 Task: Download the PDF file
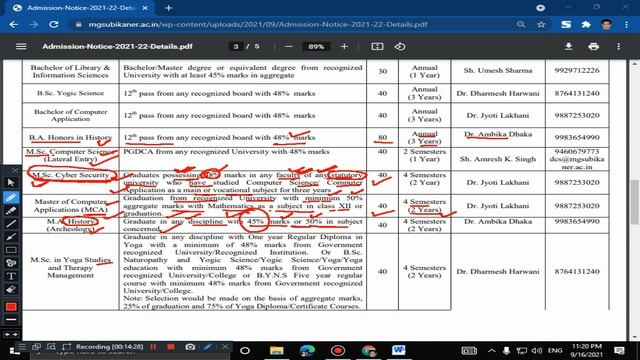(568, 47)
